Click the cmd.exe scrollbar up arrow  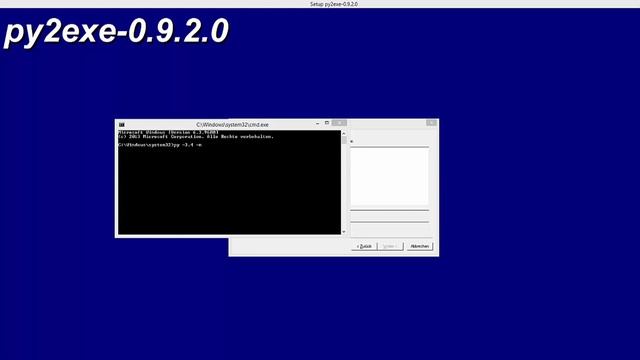click(344, 133)
